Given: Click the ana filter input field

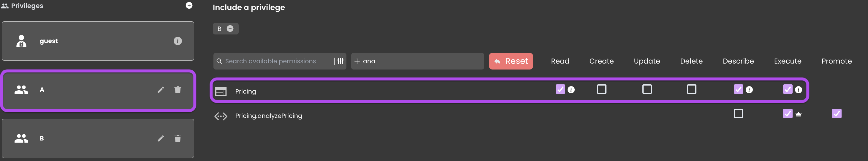Looking at the screenshot, I should pos(417,61).
